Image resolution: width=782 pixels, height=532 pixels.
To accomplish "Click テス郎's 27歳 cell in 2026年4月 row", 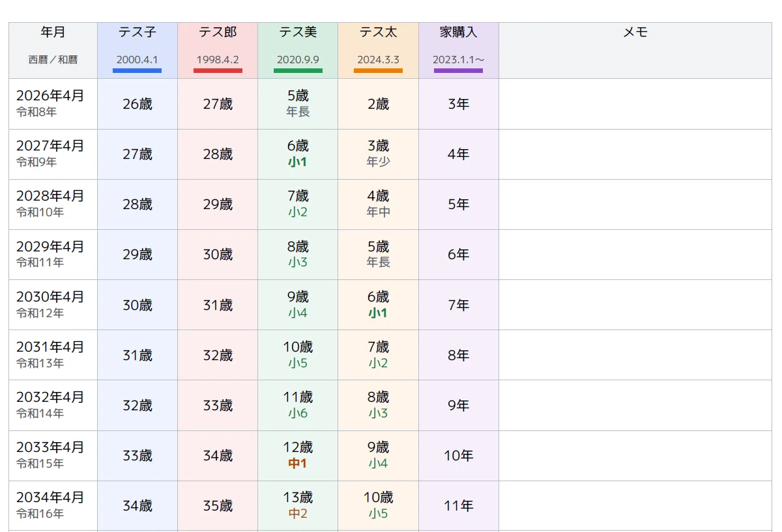I will pyautogui.click(x=218, y=104).
